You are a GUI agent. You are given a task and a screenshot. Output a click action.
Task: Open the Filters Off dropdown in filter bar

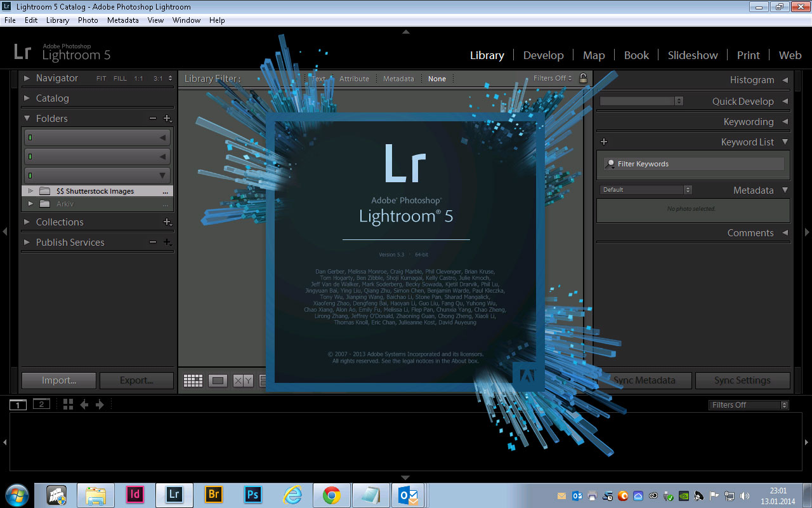coord(553,78)
